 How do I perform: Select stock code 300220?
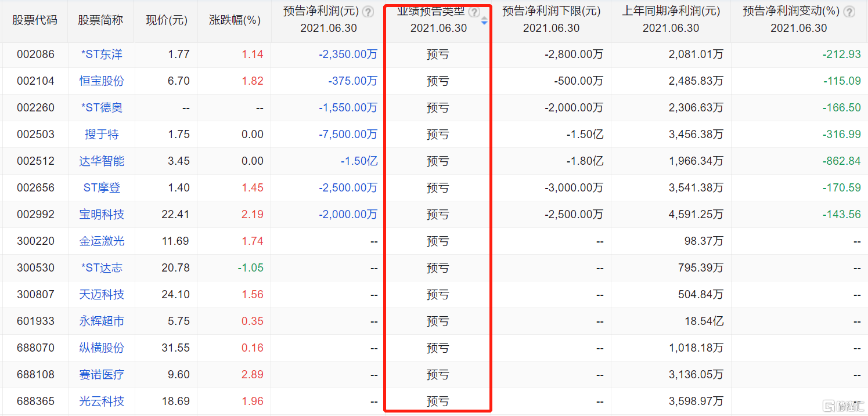tap(35, 241)
